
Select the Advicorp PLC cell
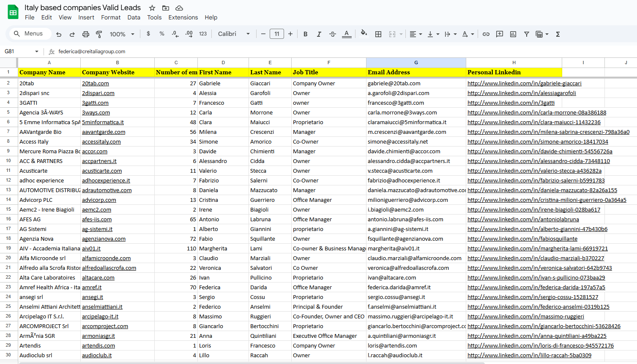point(49,200)
